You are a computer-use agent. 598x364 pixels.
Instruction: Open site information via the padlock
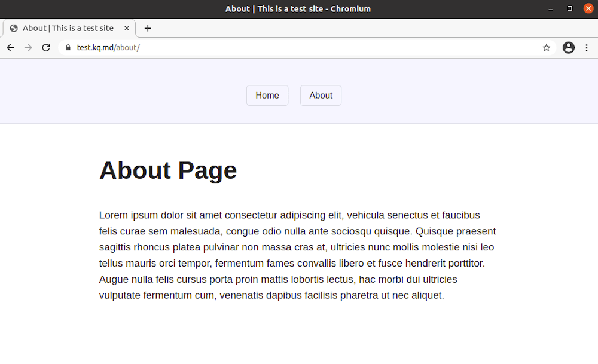[x=68, y=47]
